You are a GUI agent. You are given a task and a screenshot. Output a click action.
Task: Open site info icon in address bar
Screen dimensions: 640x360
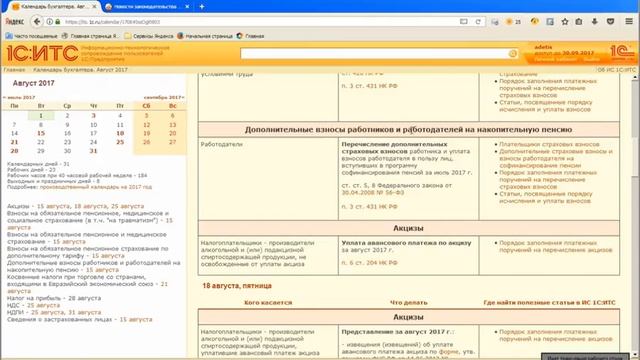(49, 22)
